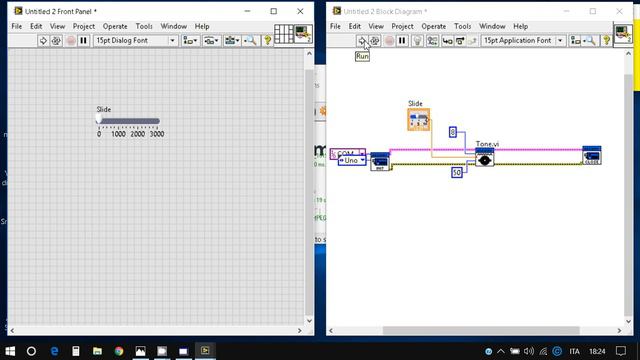
Task: Click Run Continuously in Block Diagram toolbar
Action: (375, 40)
